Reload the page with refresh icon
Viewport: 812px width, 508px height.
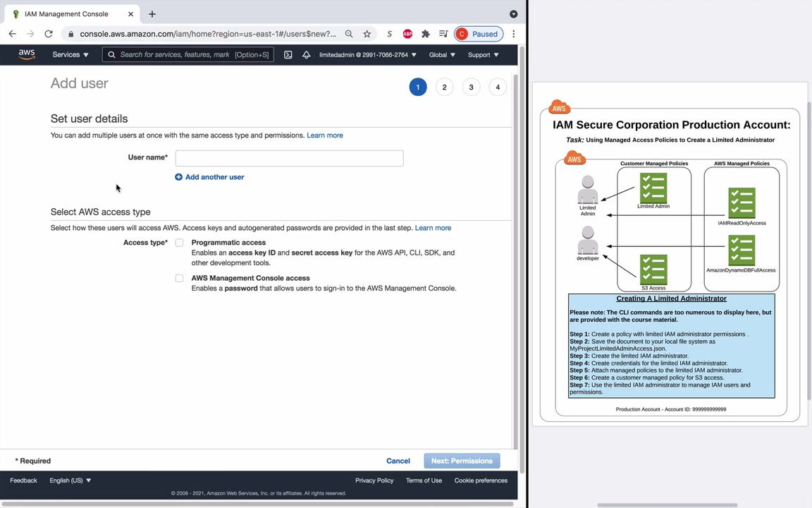[x=49, y=34]
